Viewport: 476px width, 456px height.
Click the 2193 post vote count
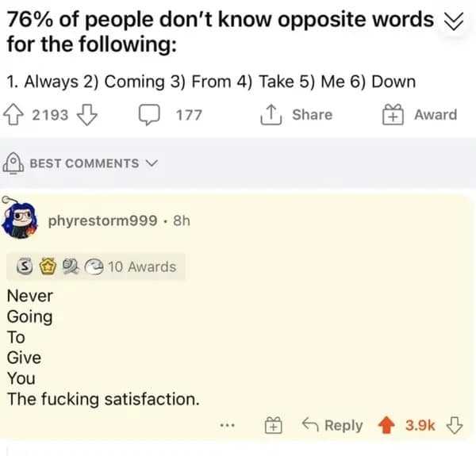(50, 115)
